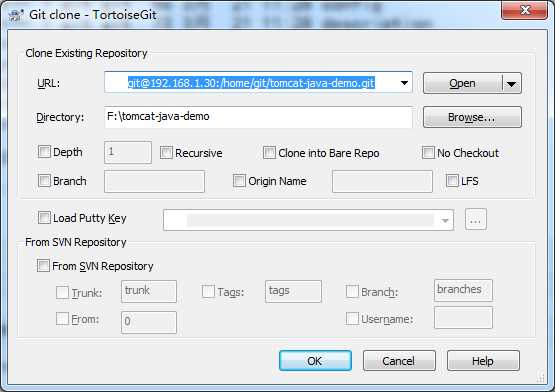
Task: Click the top Branch name input field
Action: 154,182
